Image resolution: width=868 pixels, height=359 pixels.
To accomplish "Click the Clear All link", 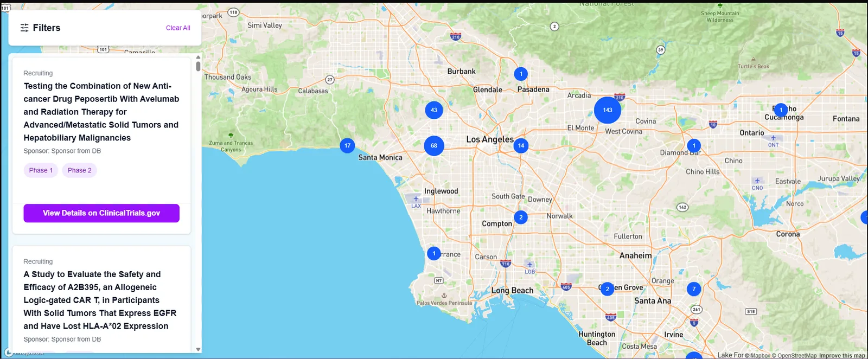I will (178, 28).
